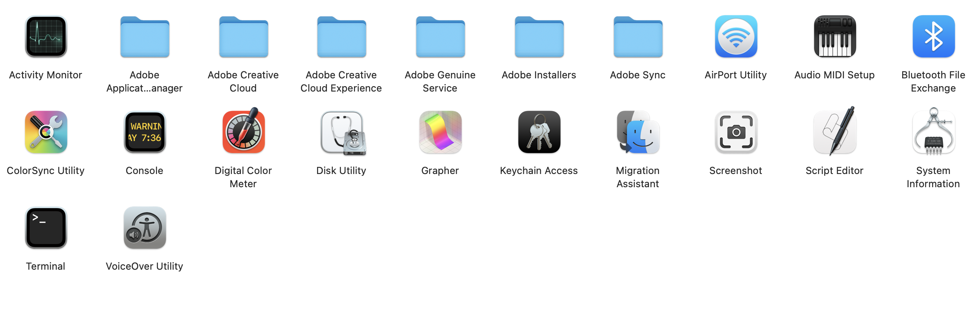The height and width of the screenshot is (334, 980).
Task: Select the AirPort Utility Wi-Fi icon
Action: 736,36
